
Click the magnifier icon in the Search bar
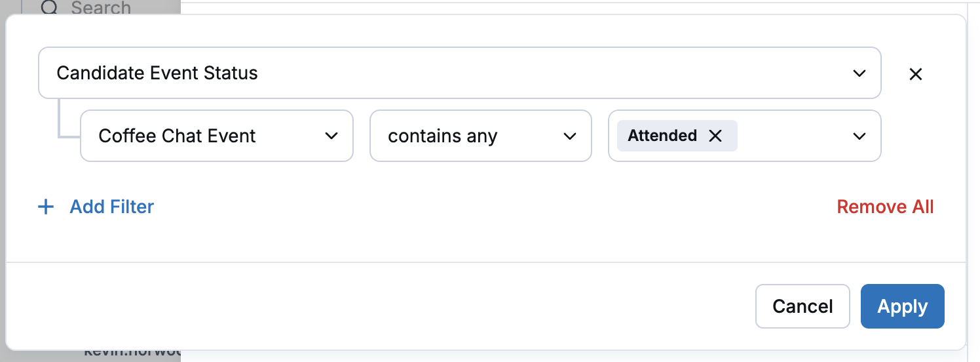[x=50, y=8]
